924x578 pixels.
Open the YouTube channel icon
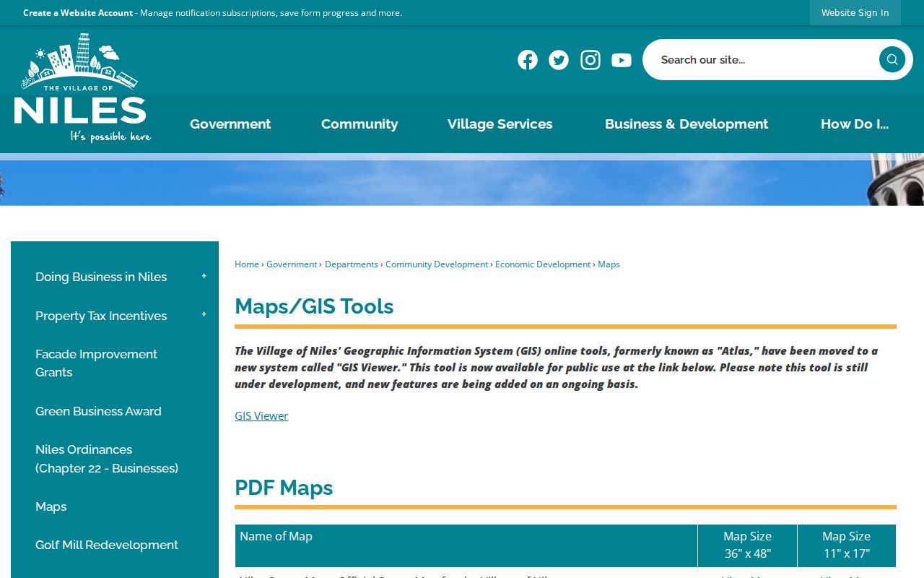pyautogui.click(x=622, y=60)
